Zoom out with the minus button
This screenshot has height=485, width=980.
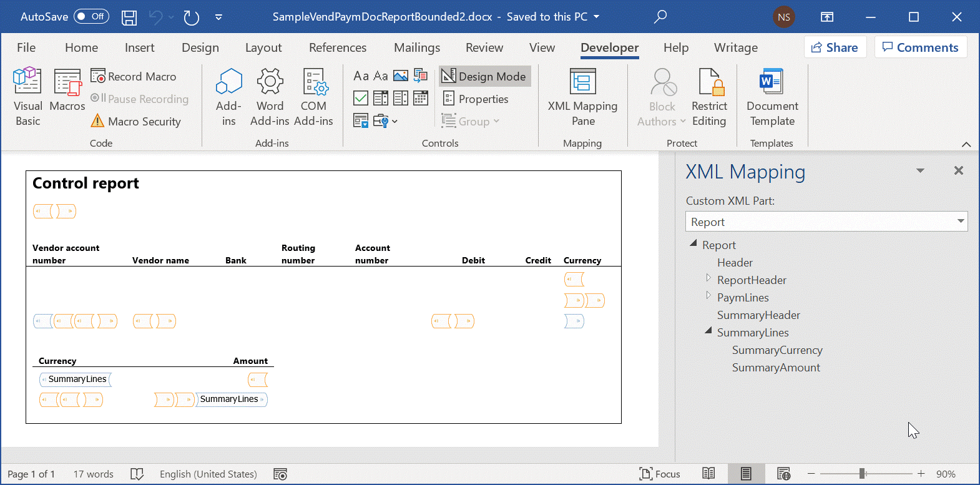click(811, 474)
